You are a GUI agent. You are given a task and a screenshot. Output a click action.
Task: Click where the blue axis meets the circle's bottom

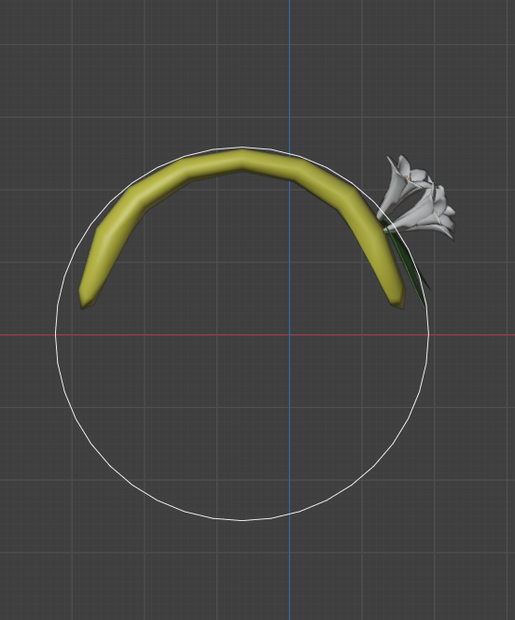[290, 514]
